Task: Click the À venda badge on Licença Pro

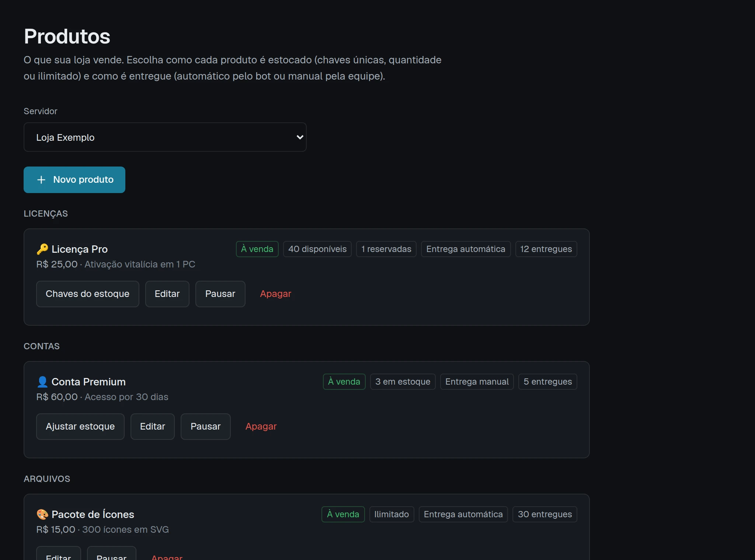Action: pos(257,249)
